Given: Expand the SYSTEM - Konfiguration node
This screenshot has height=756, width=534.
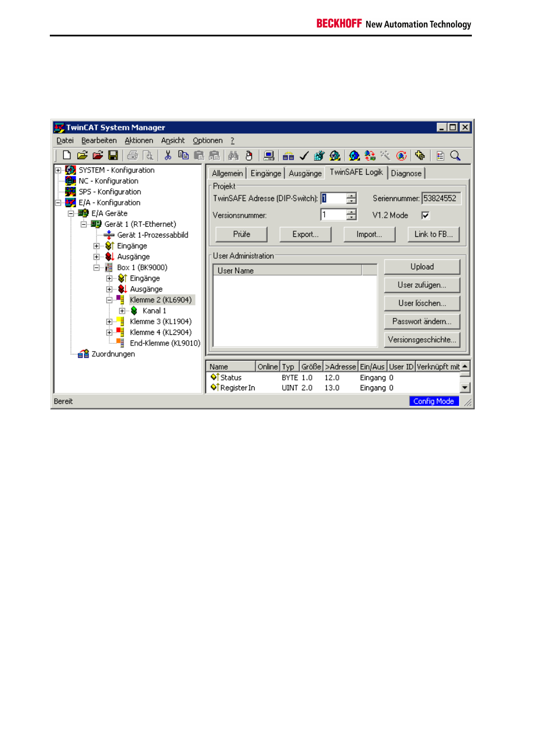Looking at the screenshot, I should (x=58, y=170).
